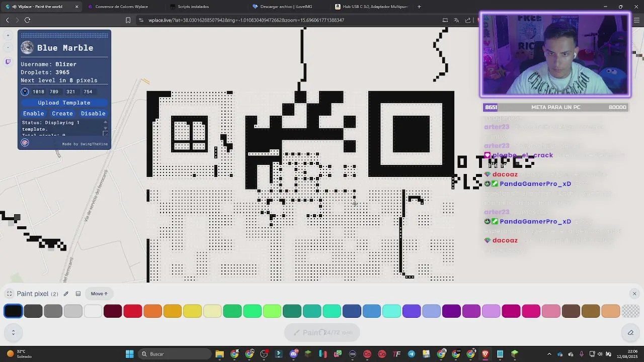This screenshot has width=644, height=362.
Task: Open File Explorer from the taskbar
Action: click(x=219, y=354)
